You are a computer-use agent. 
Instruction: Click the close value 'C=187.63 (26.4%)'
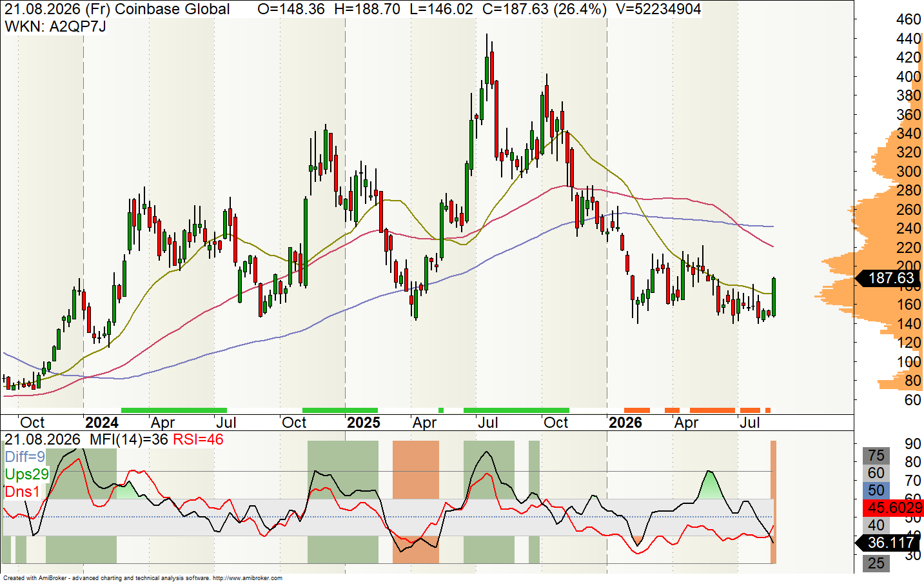[x=545, y=9]
